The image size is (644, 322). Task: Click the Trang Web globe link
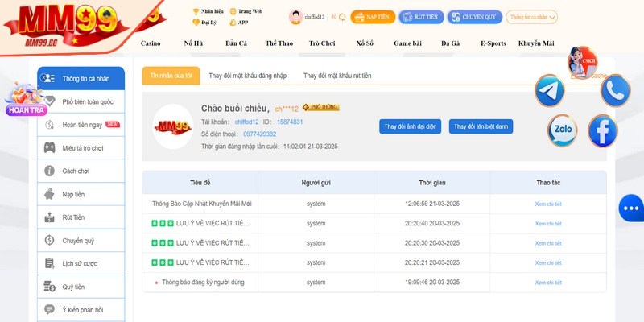tap(246, 11)
